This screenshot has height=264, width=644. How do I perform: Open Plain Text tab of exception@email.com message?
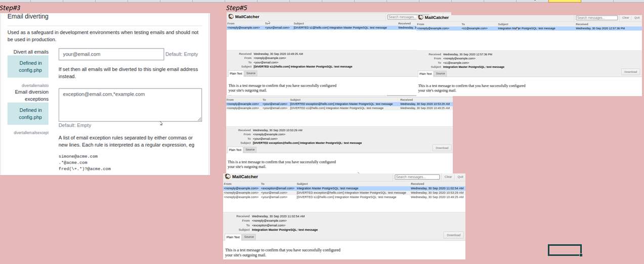pyautogui.click(x=233, y=237)
